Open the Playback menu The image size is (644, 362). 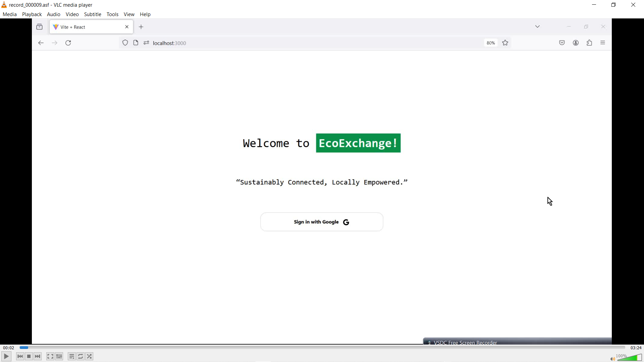[x=32, y=14]
